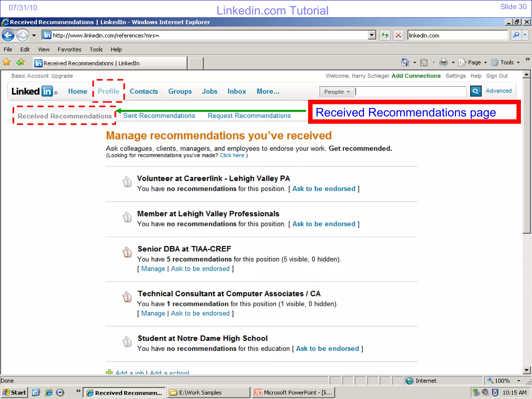Click the page scrollbar down arrow
This screenshot has width=532, height=399.
(527, 370)
